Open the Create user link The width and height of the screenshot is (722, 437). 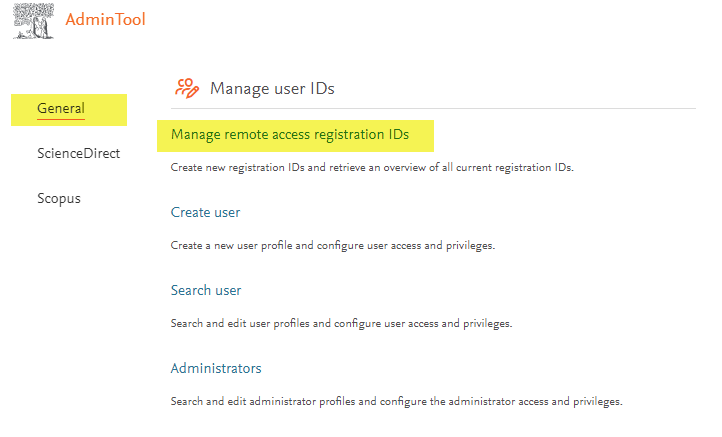click(x=205, y=212)
